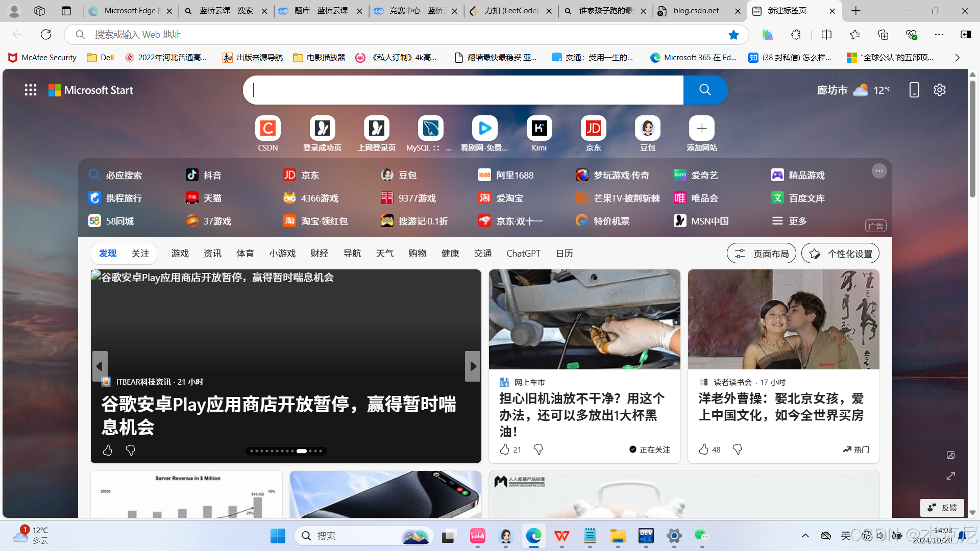Click the favorites star in address bar
This screenshot has width=980, height=551.
[733, 35]
